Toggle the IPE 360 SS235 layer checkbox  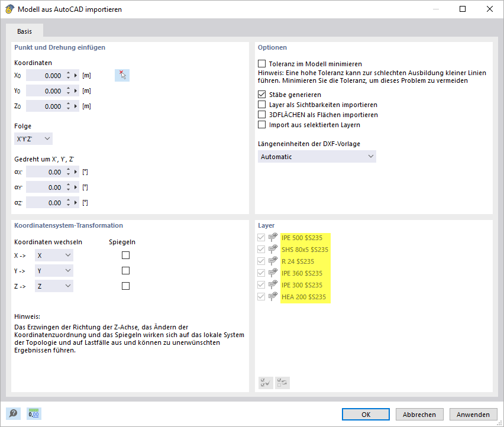(261, 273)
